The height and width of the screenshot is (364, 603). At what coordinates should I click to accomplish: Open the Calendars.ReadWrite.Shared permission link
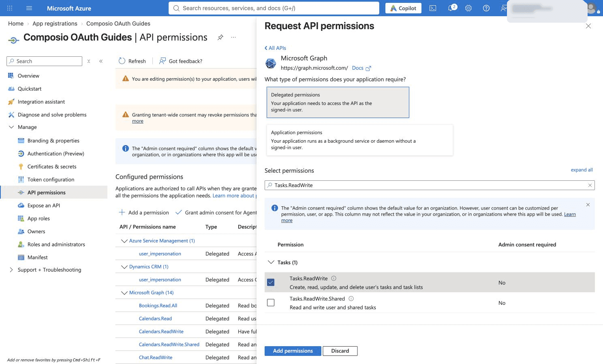coord(169,345)
